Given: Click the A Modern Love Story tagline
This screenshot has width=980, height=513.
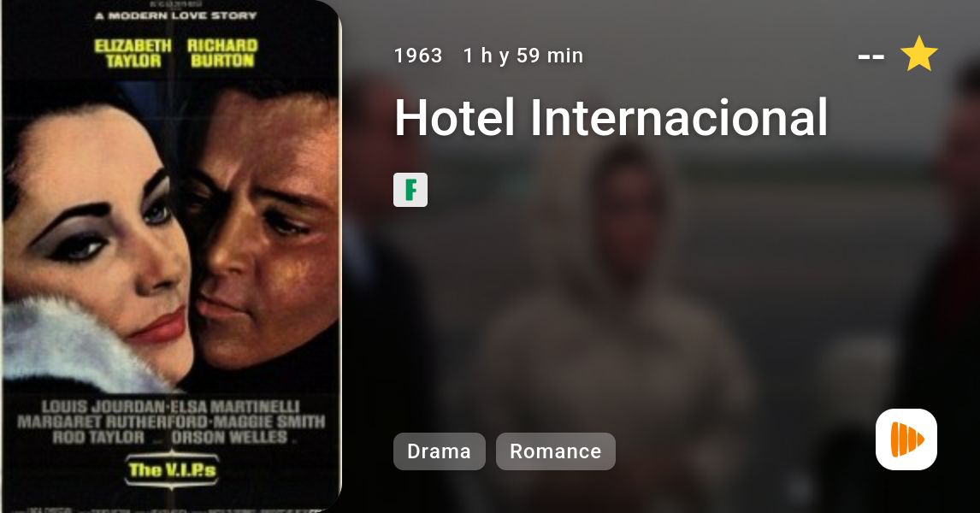Looking at the screenshot, I should pos(176,15).
